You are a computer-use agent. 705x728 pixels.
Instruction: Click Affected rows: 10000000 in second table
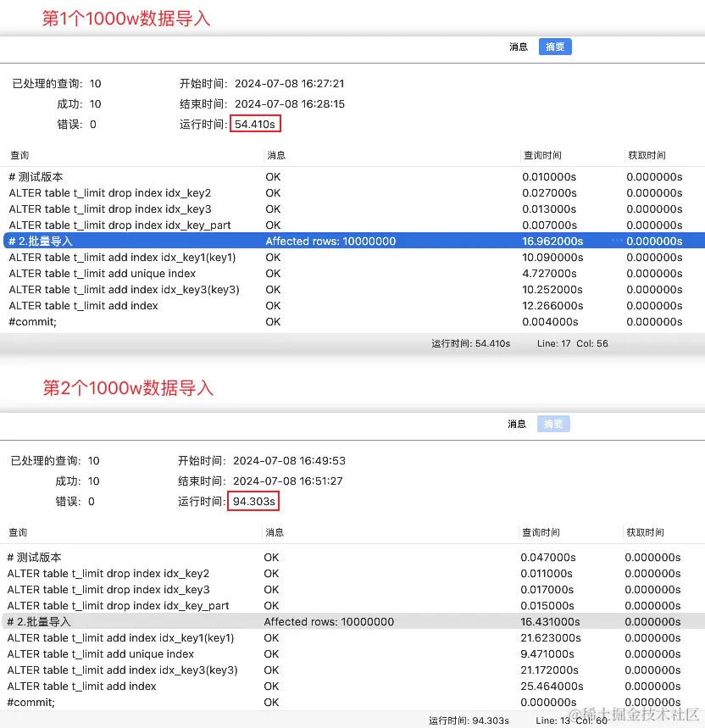(329, 622)
